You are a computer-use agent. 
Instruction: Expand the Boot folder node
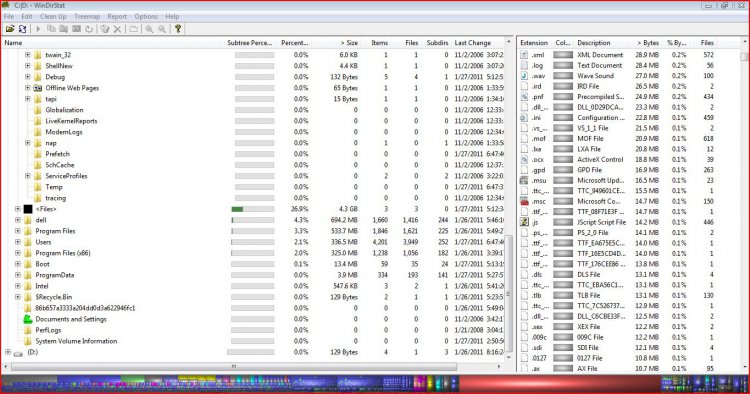(18, 264)
